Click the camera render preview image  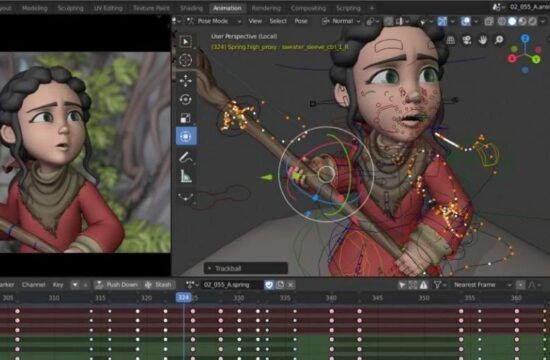(x=85, y=152)
